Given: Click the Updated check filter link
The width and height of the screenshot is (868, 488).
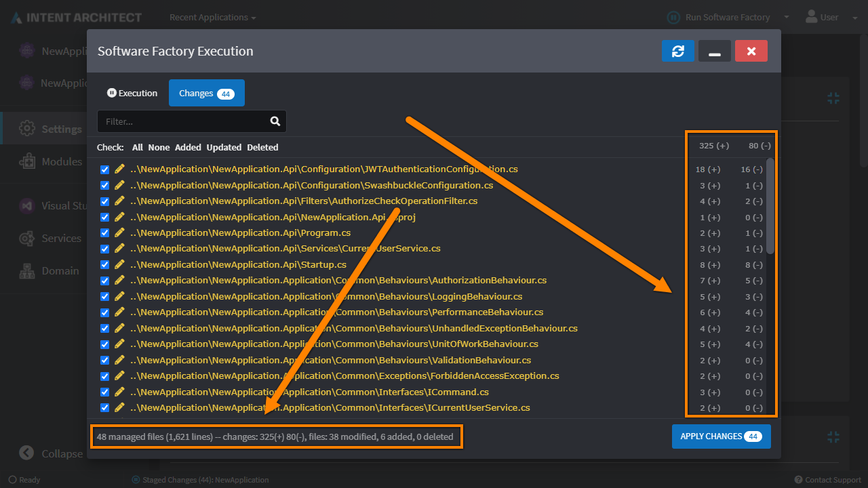Looking at the screenshot, I should pyautogui.click(x=224, y=147).
